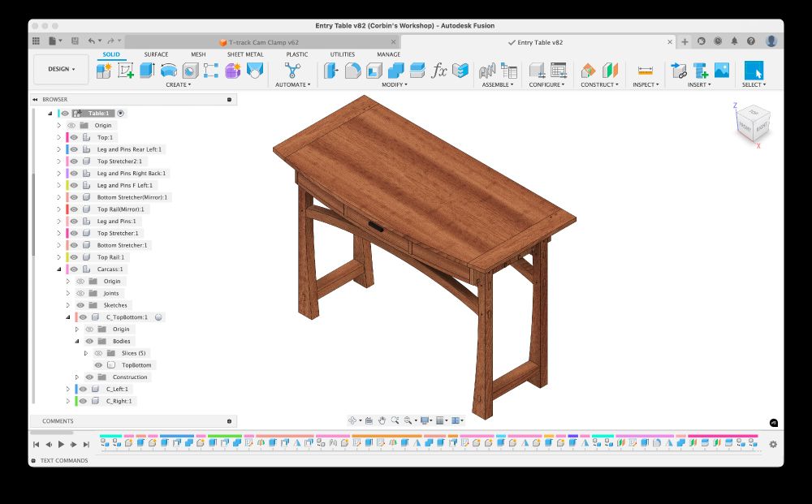Select the Pan hand tool
This screenshot has width=812, height=504.
click(382, 420)
